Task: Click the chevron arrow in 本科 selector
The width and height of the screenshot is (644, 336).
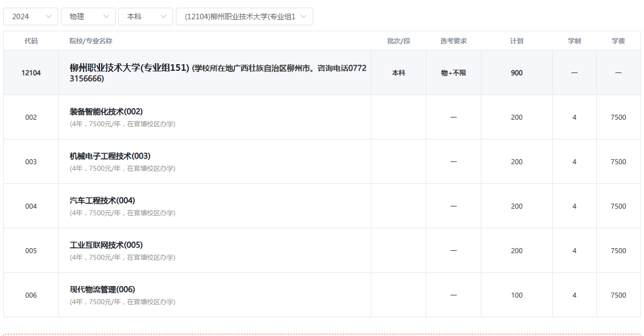Action: point(163,16)
